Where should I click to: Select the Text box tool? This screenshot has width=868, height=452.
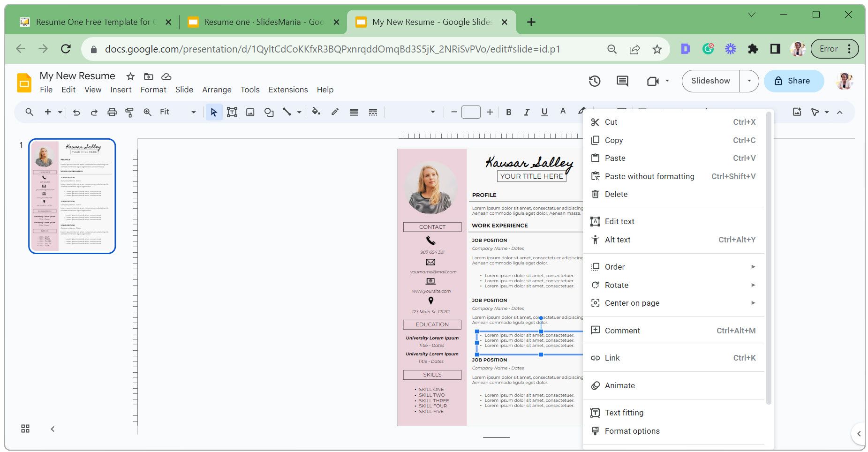point(232,112)
